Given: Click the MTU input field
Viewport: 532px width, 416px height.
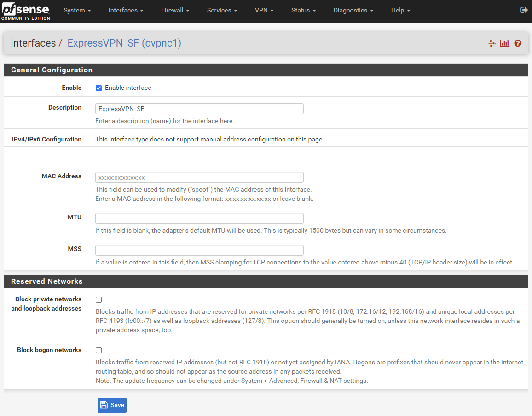Looking at the screenshot, I should pos(200,218).
